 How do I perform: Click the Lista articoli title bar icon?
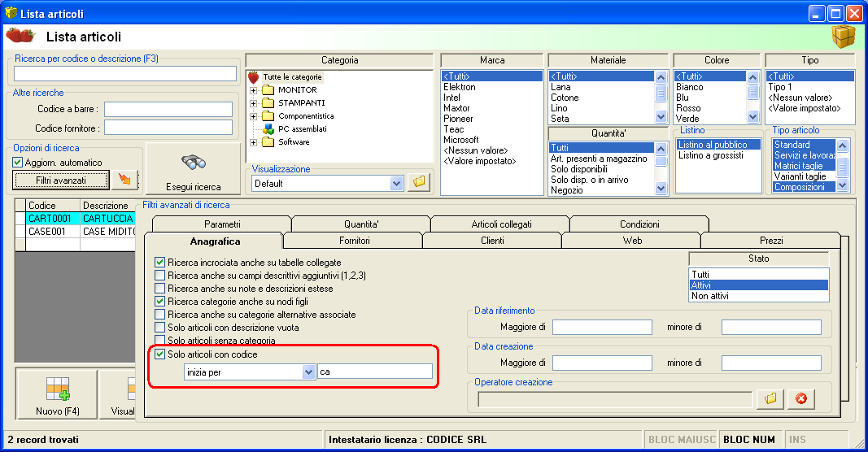click(x=11, y=13)
